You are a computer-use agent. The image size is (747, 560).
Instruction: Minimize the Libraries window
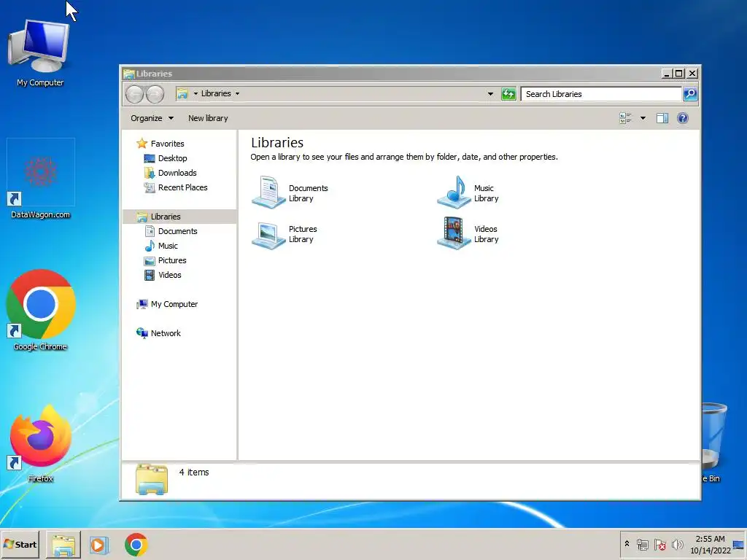pos(667,74)
